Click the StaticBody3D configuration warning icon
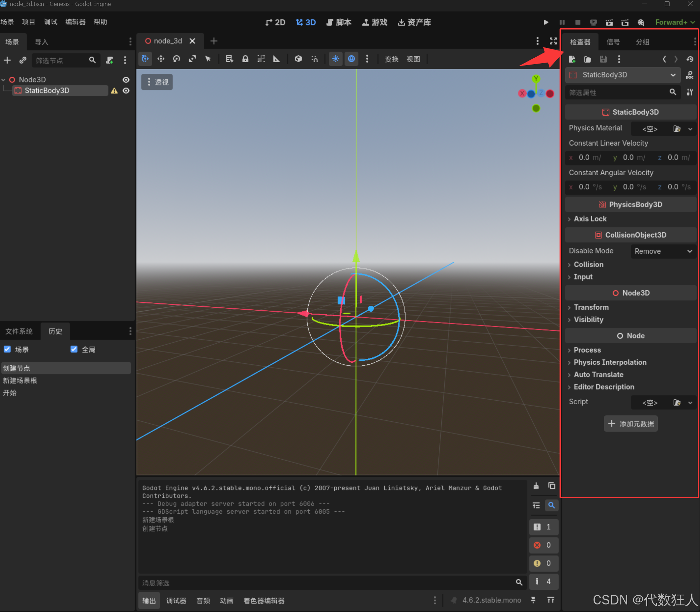 point(114,90)
